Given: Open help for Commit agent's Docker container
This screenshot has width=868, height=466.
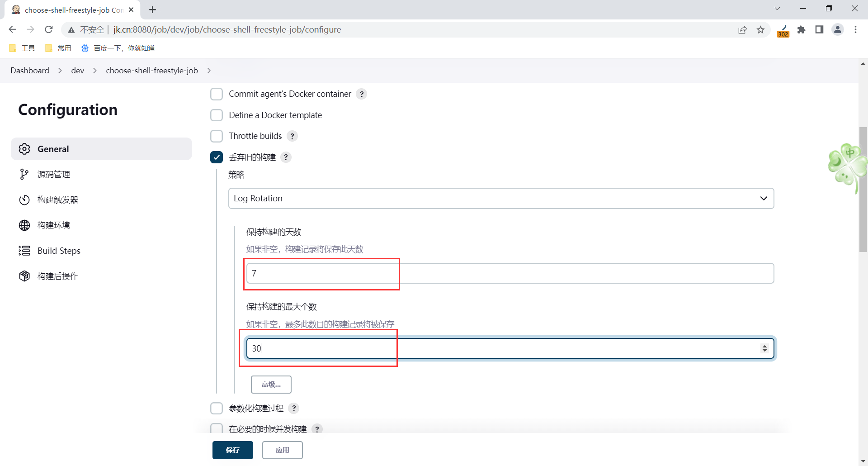Looking at the screenshot, I should pos(362,94).
